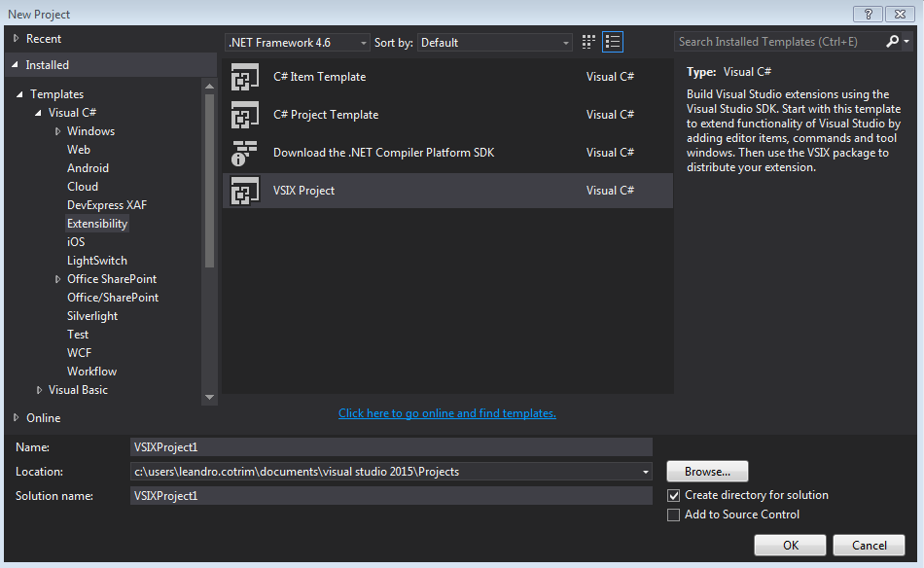The height and width of the screenshot is (568, 924).
Task: Select the DevExpress XAF category
Action: pyautogui.click(x=107, y=205)
